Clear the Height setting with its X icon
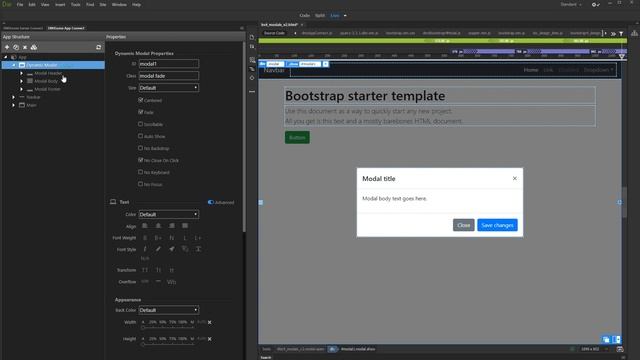 (x=210, y=339)
